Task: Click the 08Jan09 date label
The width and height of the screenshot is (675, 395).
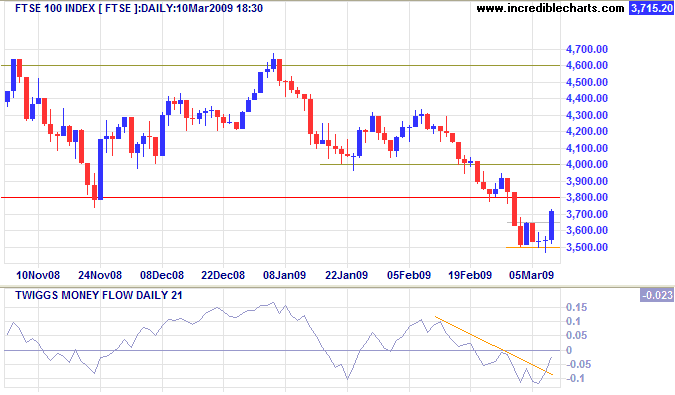Action: [x=285, y=275]
